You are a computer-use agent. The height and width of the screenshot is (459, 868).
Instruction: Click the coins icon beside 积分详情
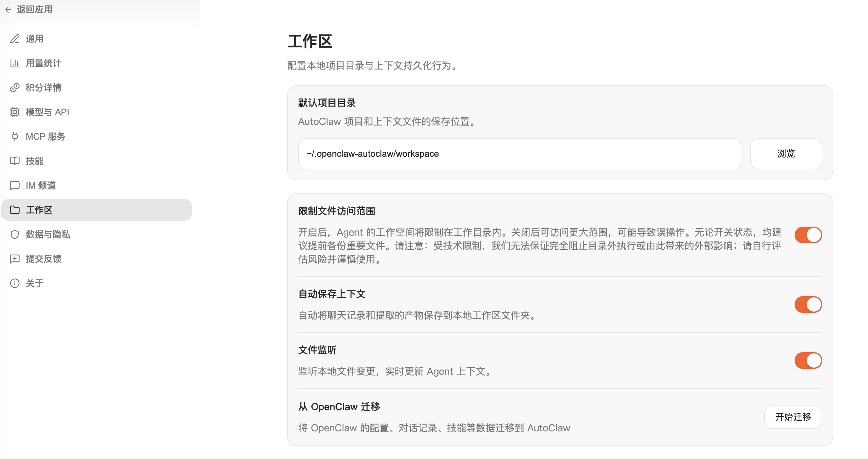coord(14,88)
